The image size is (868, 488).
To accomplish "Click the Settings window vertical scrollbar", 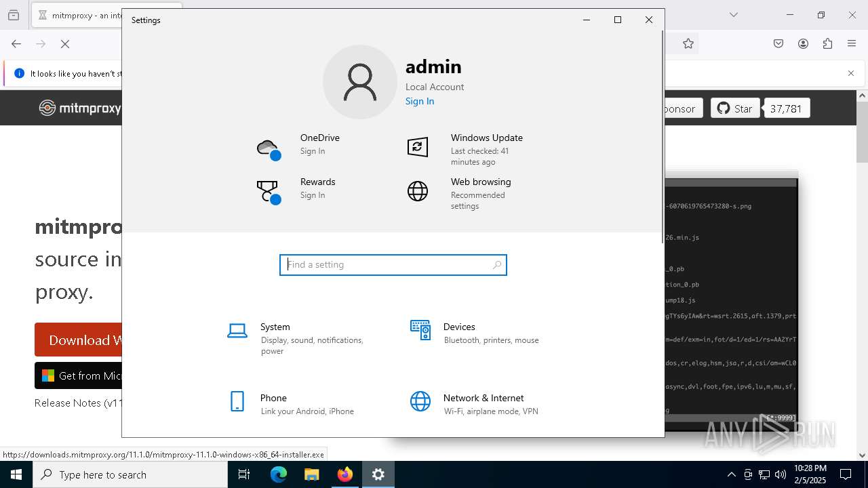I will (x=662, y=137).
